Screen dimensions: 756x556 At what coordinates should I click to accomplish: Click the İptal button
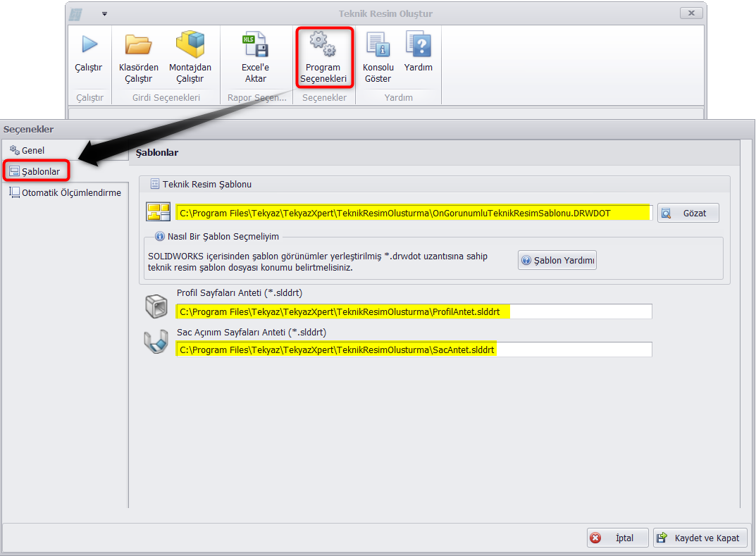618,538
